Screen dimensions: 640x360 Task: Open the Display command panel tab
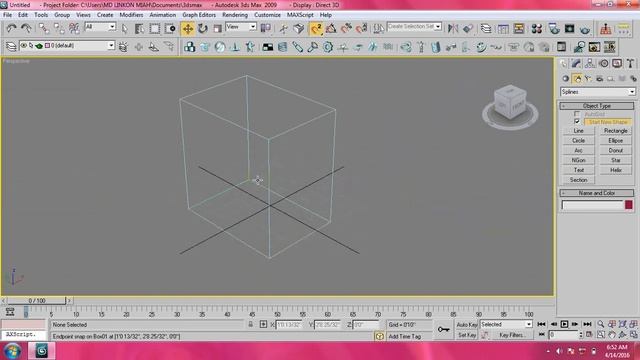point(617,64)
